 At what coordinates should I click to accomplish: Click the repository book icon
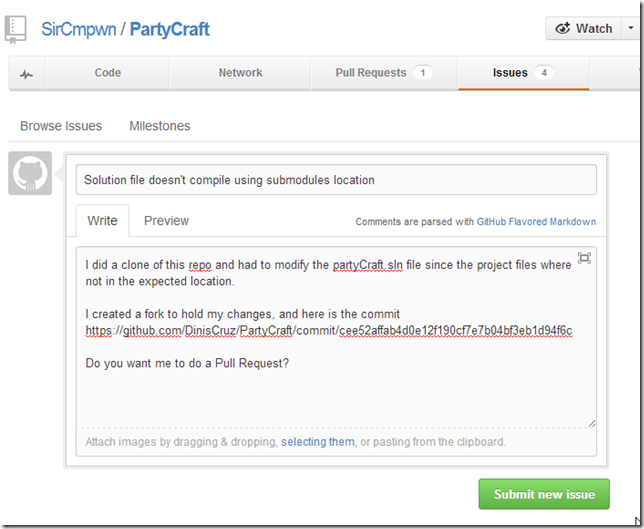click(x=16, y=29)
